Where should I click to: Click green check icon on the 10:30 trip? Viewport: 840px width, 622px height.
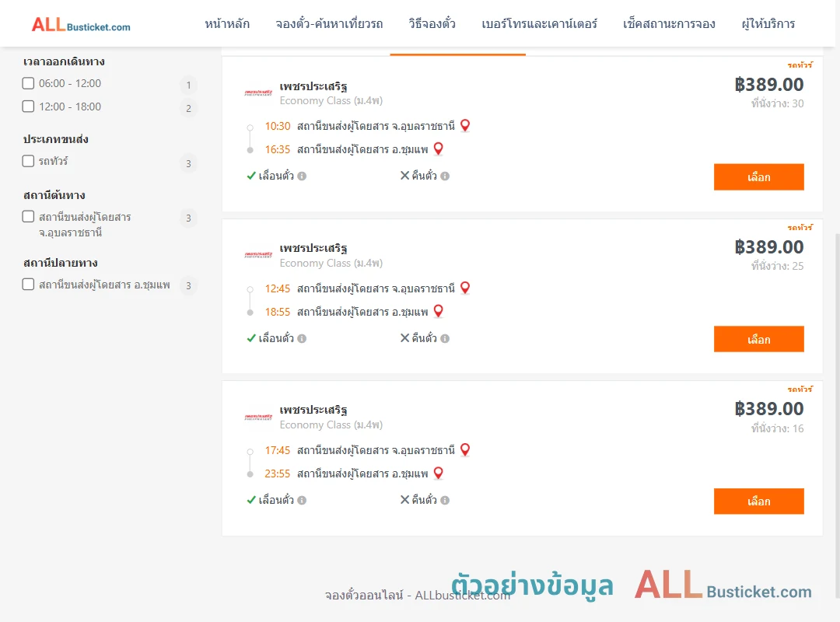[251, 176]
